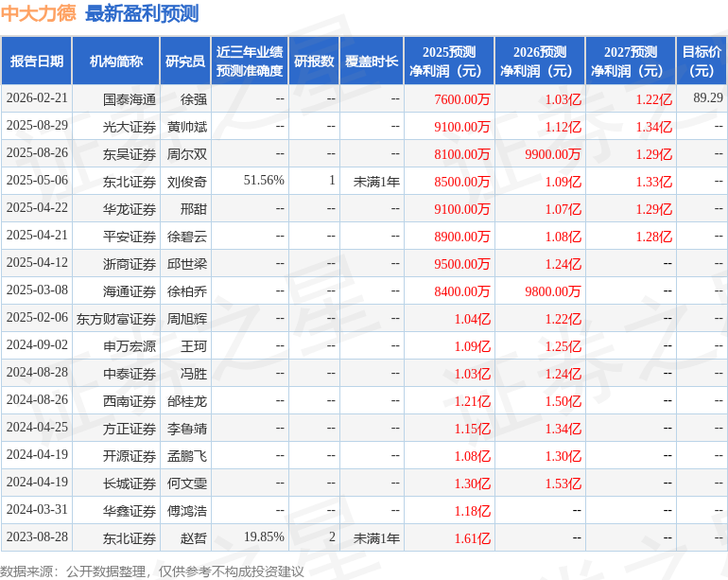Click date cell 2025-02-06
This screenshot has width=728, height=580.
[x=37, y=317]
